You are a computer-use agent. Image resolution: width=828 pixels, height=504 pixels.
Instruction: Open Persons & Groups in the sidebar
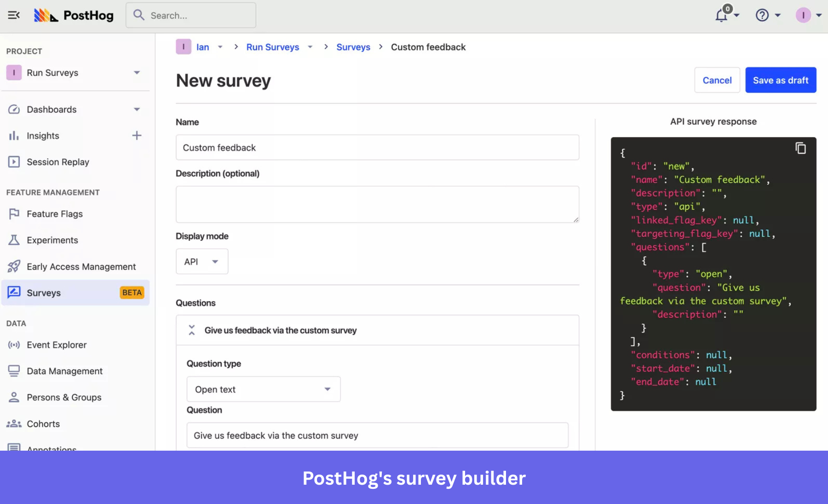[x=64, y=397]
